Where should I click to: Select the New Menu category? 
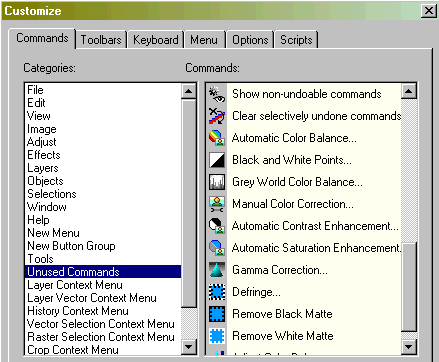(x=103, y=233)
